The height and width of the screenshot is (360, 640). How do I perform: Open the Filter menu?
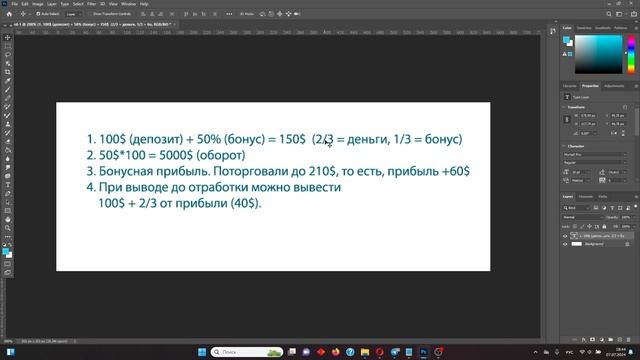tap(91, 4)
